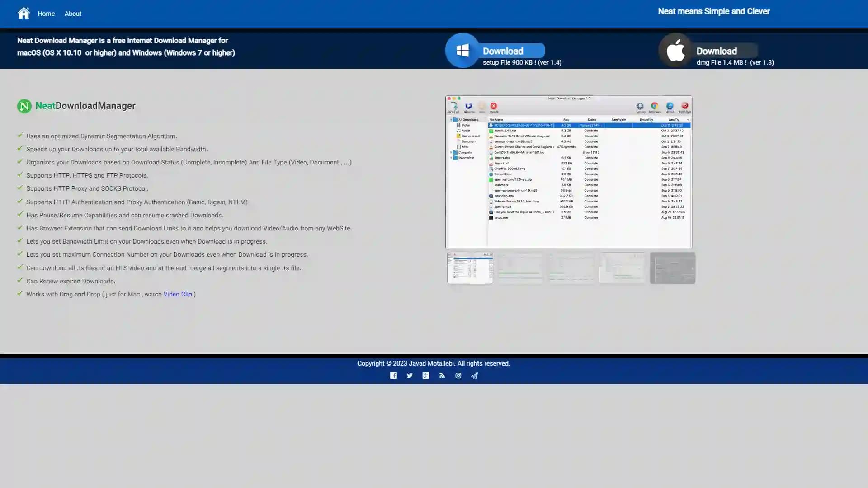Open the Home menu item
This screenshot has height=488, width=868.
click(46, 13)
